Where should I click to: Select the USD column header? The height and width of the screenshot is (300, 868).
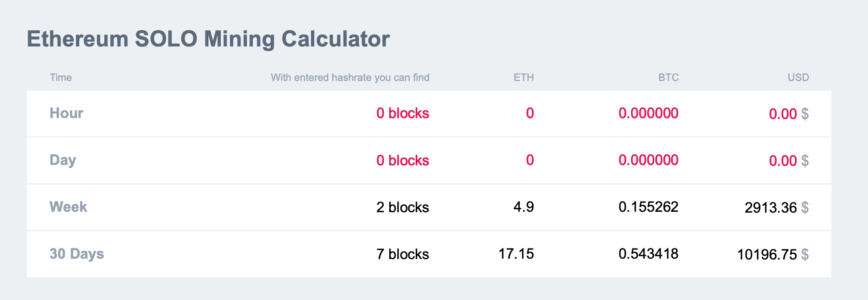pyautogui.click(x=798, y=78)
